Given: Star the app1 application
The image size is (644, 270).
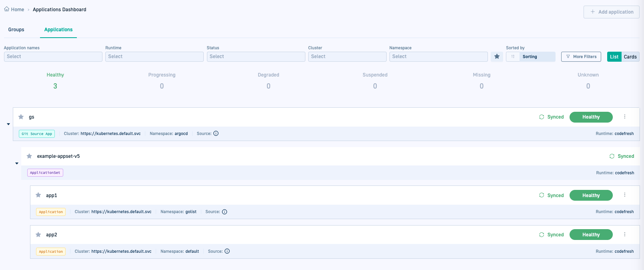Looking at the screenshot, I should click(x=38, y=195).
